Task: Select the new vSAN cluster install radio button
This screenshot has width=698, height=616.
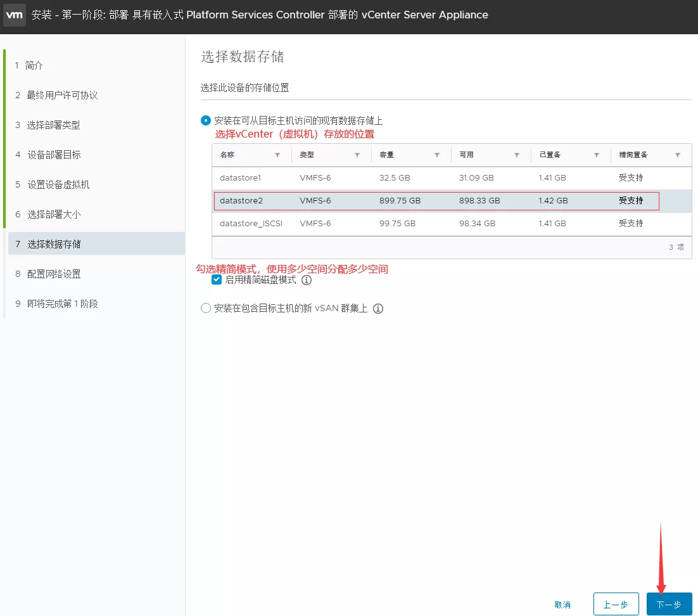Action: 205,309
